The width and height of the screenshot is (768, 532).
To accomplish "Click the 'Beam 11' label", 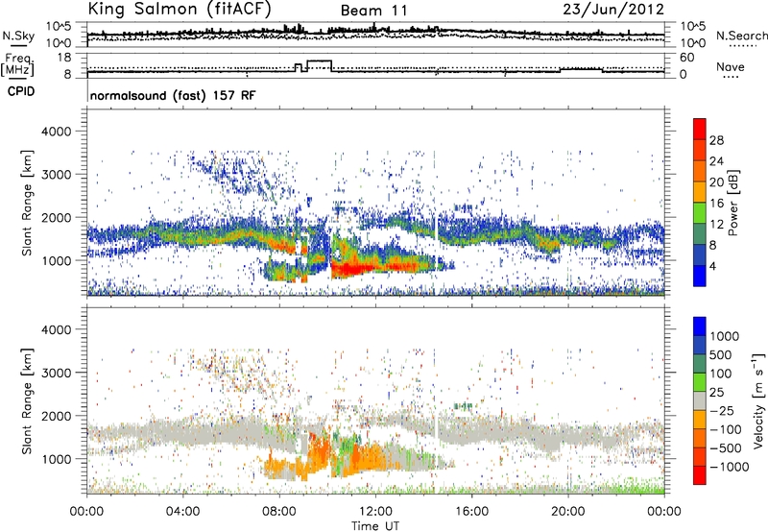I will pyautogui.click(x=373, y=11).
